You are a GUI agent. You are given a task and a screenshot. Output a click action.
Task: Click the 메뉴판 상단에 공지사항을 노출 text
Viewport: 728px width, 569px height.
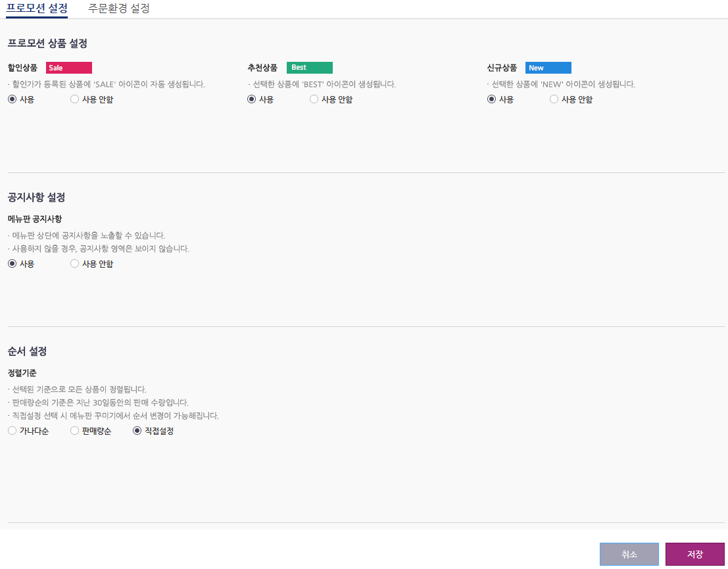pyautogui.click(x=86, y=235)
